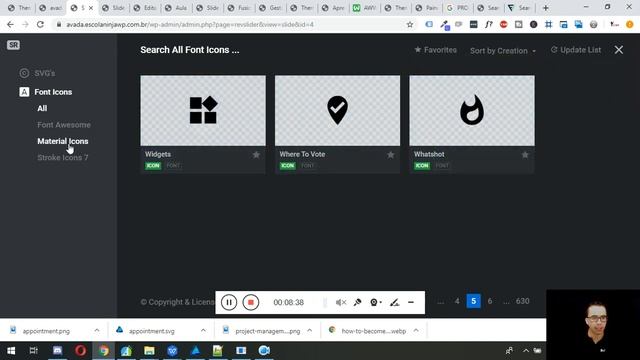Image resolution: width=640 pixels, height=360 pixels.
Task: Favorite the Widgets icon star
Action: [256, 155]
